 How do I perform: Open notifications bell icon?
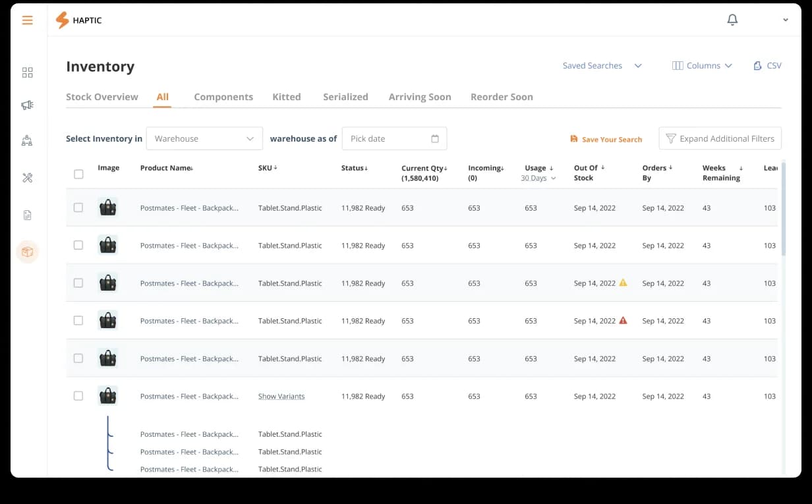732,20
